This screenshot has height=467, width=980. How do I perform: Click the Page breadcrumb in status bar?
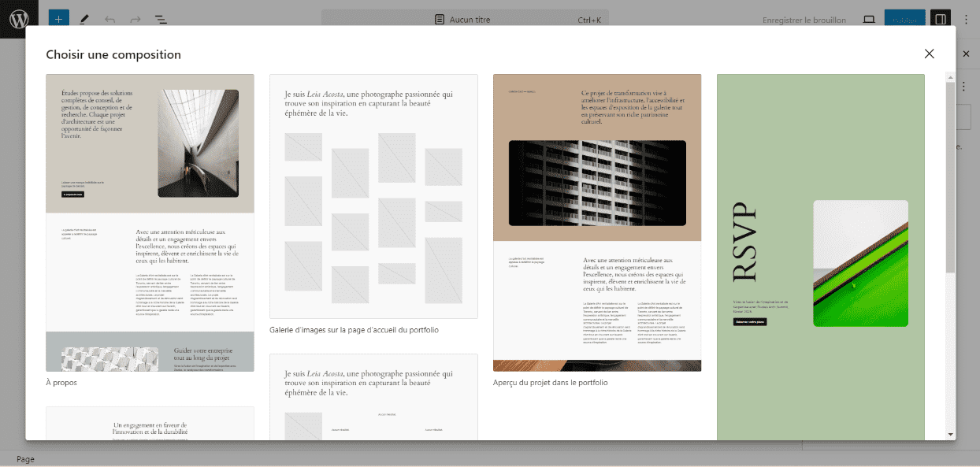tap(25, 458)
